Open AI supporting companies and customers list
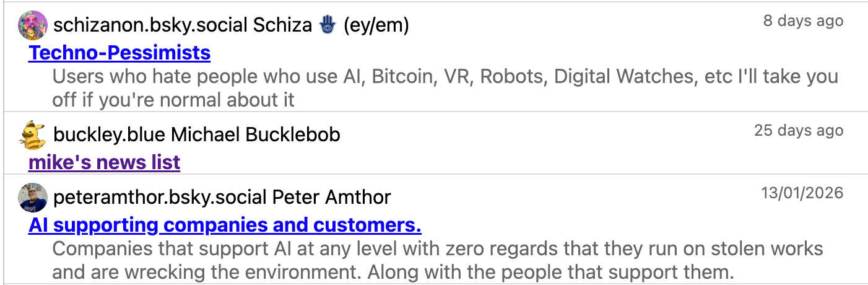The width and height of the screenshot is (868, 285). tap(225, 225)
